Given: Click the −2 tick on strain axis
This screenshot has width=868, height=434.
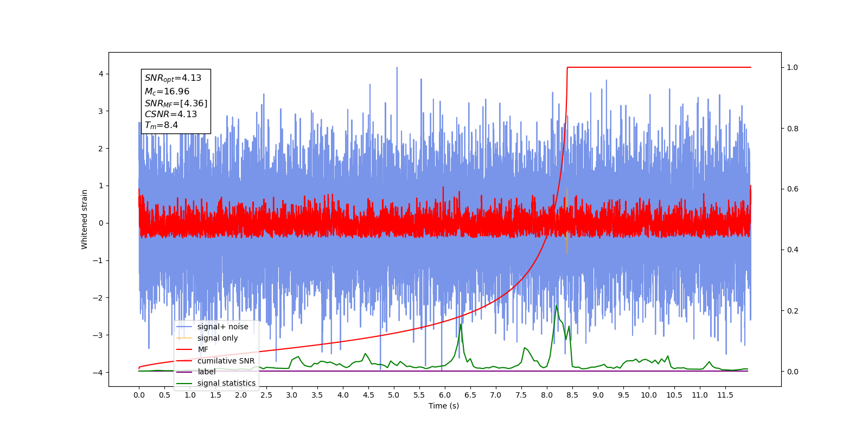Looking at the screenshot, I should (99, 298).
